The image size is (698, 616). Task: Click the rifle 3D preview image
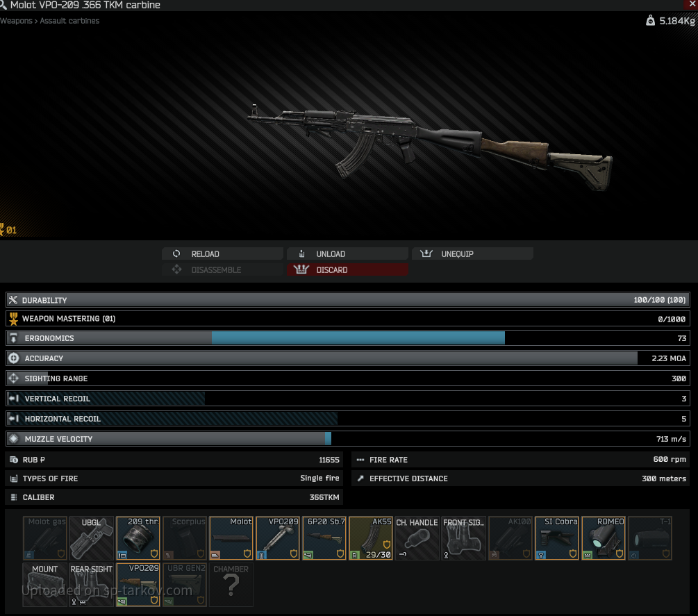430,147
